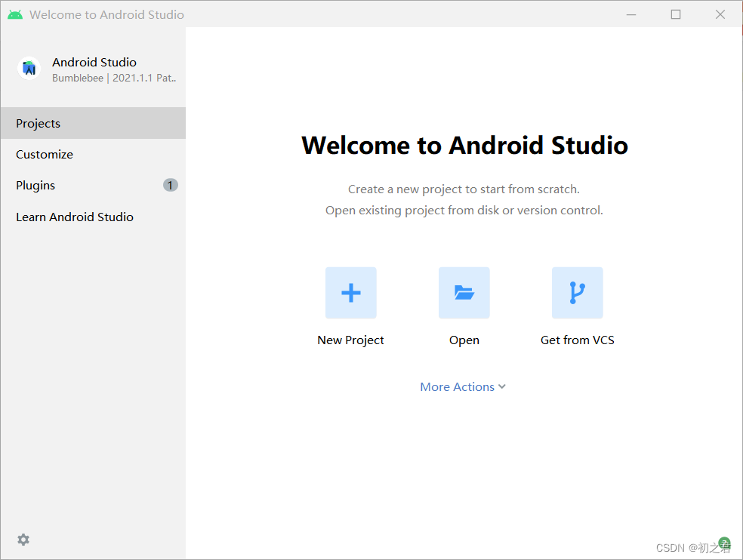This screenshot has height=560, width=743.
Task: Open Learn Android Studio section
Action: 74,217
